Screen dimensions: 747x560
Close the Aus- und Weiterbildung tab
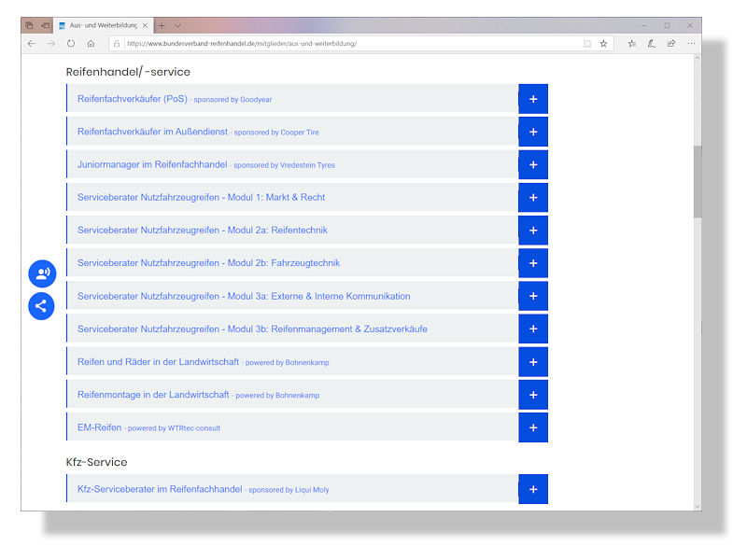146,26
